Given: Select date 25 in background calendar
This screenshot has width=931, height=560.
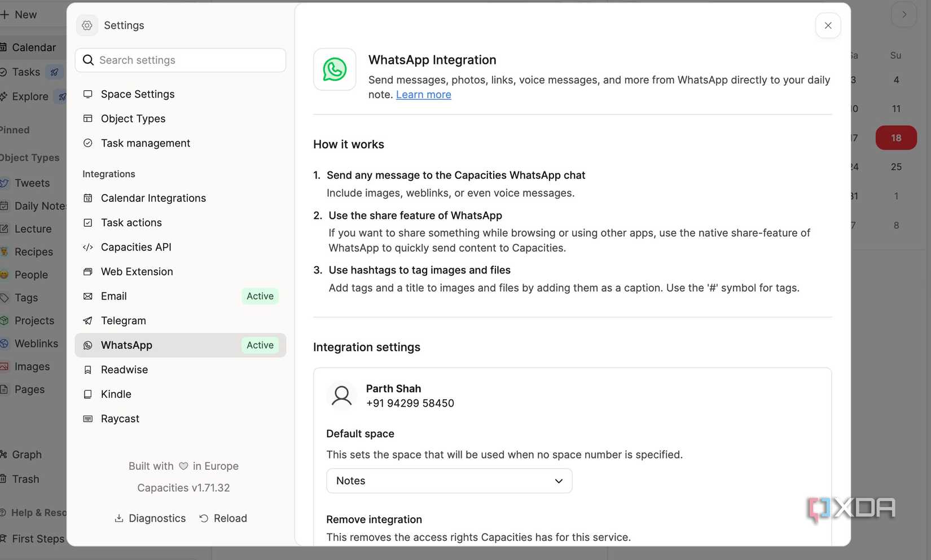Looking at the screenshot, I should point(896,167).
